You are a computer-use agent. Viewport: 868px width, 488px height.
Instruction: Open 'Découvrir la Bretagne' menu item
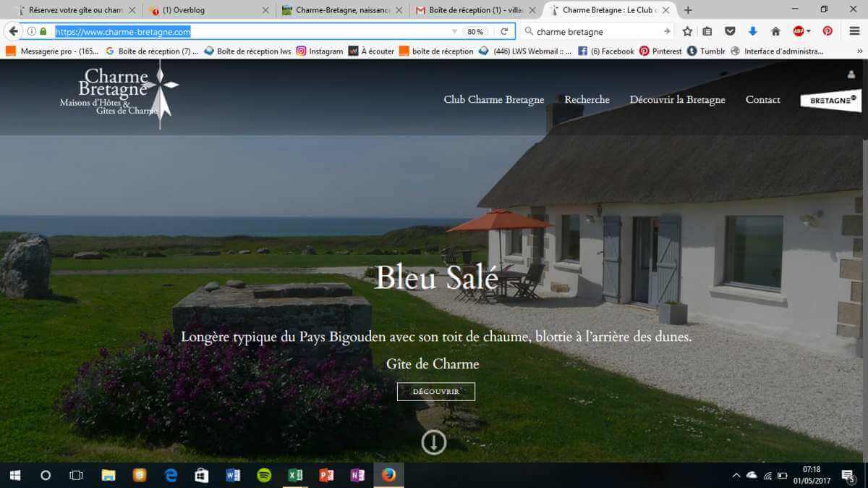(677, 100)
